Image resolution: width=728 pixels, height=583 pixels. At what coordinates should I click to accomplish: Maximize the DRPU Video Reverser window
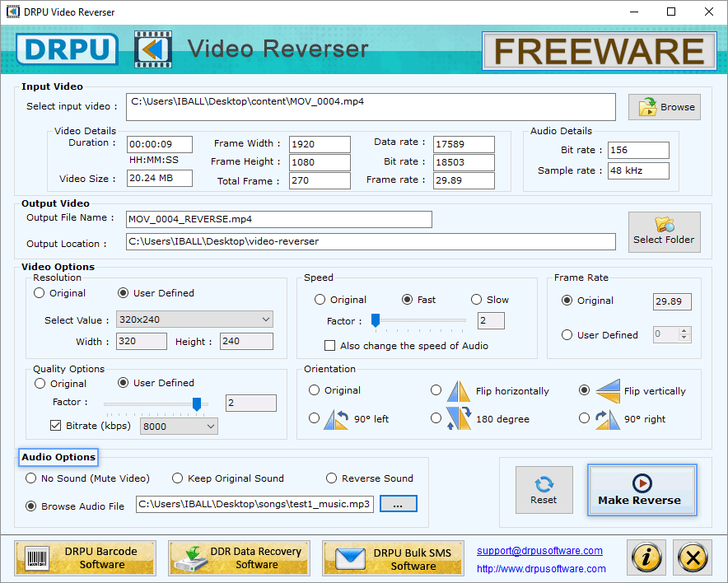point(671,12)
